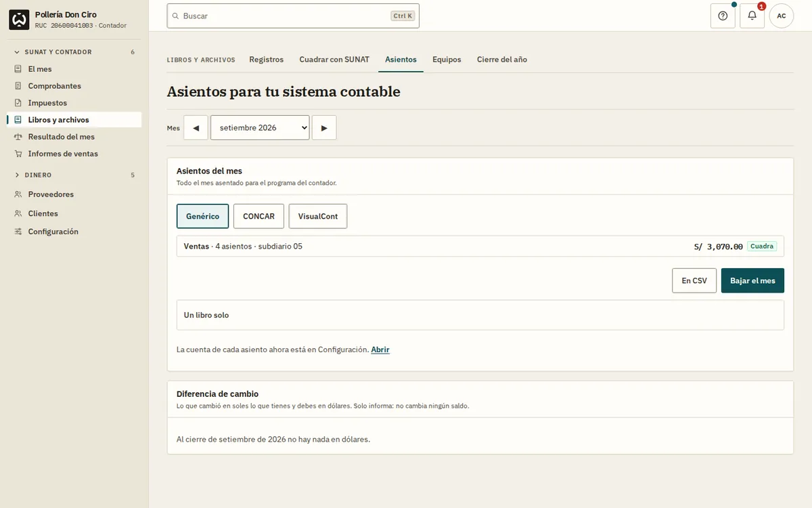812x508 pixels.
Task: Switch to the Equipos tab
Action: pos(447,60)
